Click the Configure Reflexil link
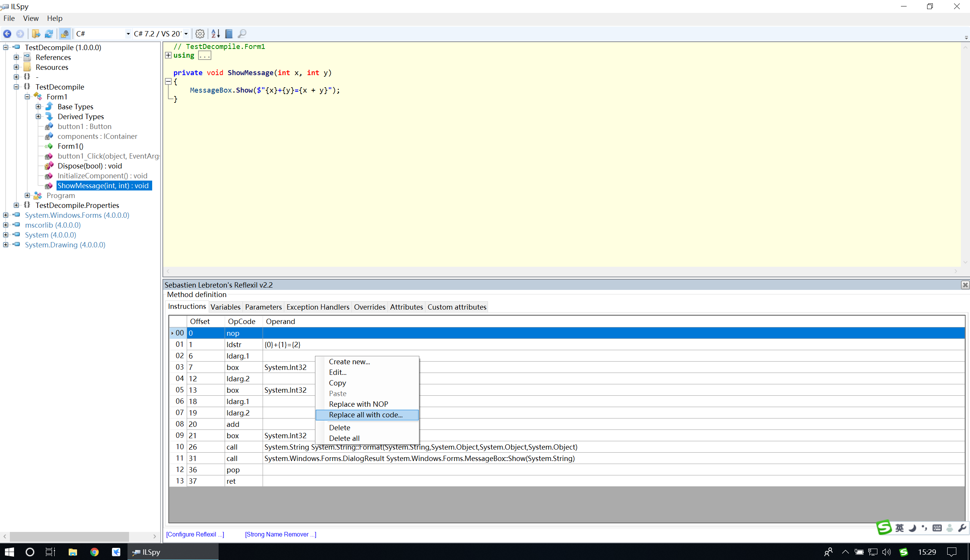 (195, 534)
